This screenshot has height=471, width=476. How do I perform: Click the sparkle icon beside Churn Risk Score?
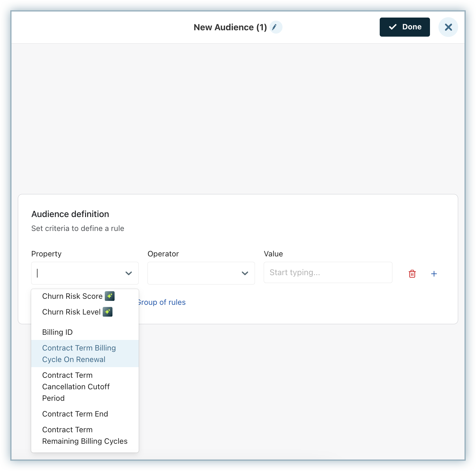pyautogui.click(x=110, y=296)
